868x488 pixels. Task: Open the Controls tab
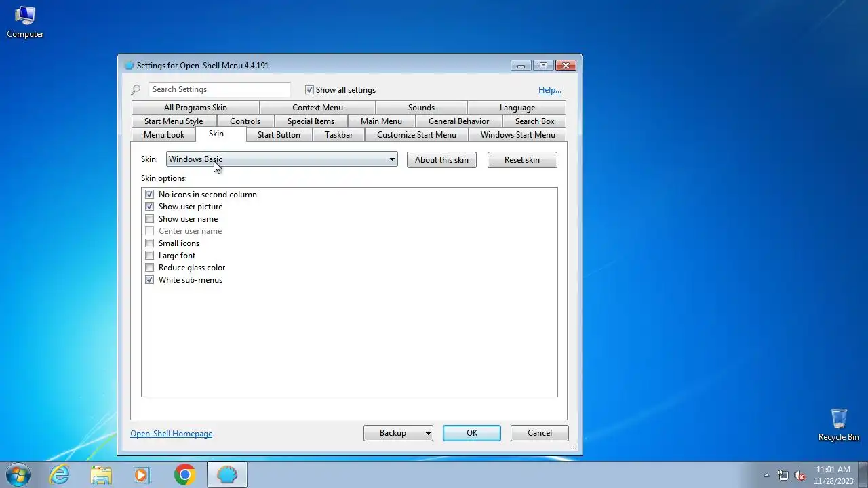coord(245,121)
